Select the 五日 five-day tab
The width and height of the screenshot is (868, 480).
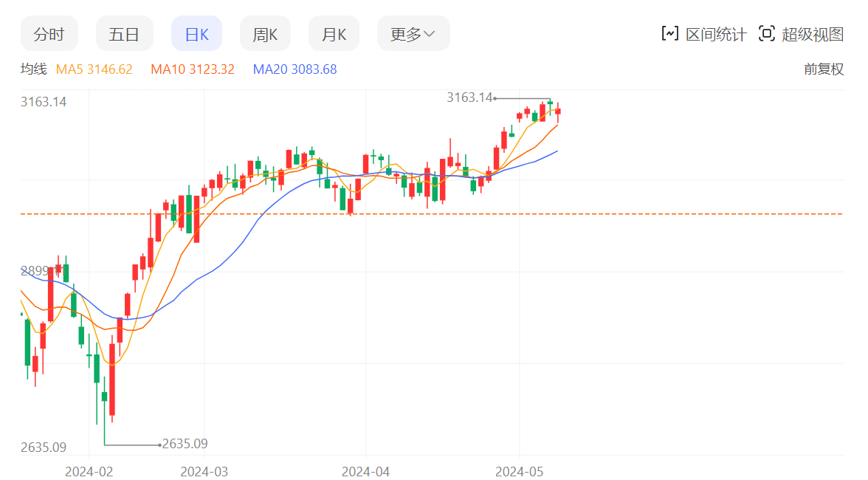124,34
